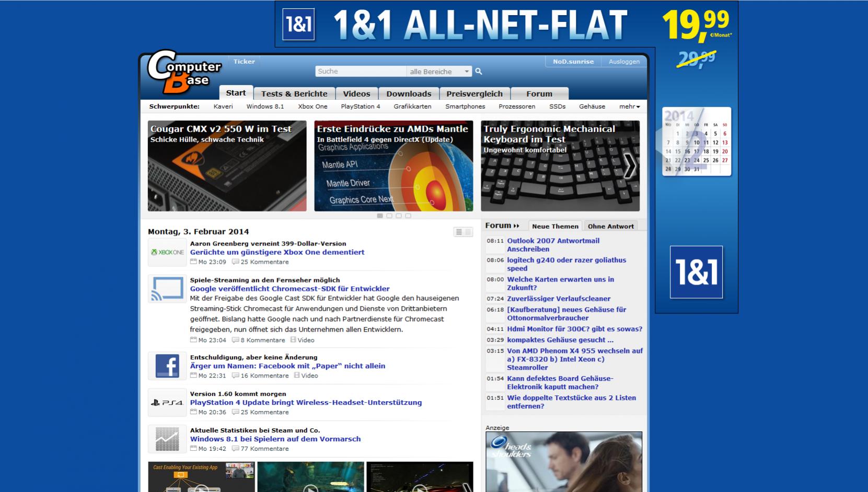Open forum thread 'logitech g240 oder razer goliathus speed'
Viewport: 868px width, 492px height.
(x=566, y=264)
